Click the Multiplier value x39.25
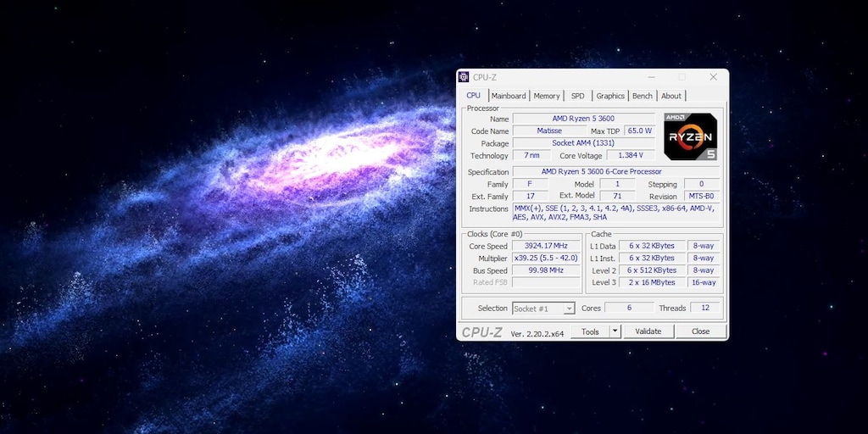 546,258
